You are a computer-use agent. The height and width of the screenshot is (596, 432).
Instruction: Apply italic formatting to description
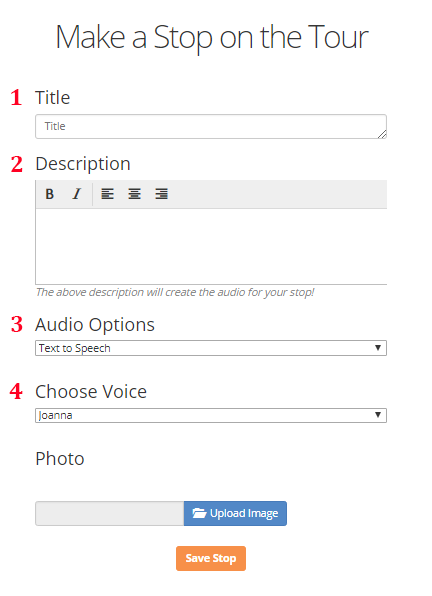click(x=77, y=194)
